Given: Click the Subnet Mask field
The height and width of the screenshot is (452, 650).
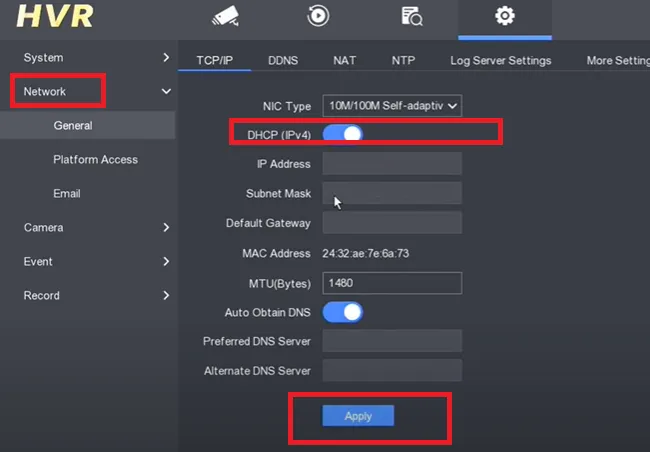Looking at the screenshot, I should coord(392,193).
